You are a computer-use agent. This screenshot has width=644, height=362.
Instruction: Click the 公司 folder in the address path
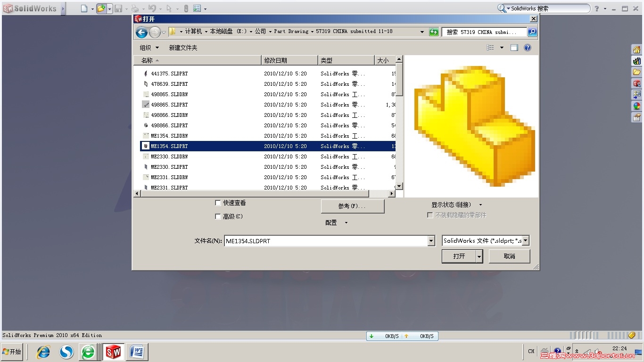click(x=260, y=32)
